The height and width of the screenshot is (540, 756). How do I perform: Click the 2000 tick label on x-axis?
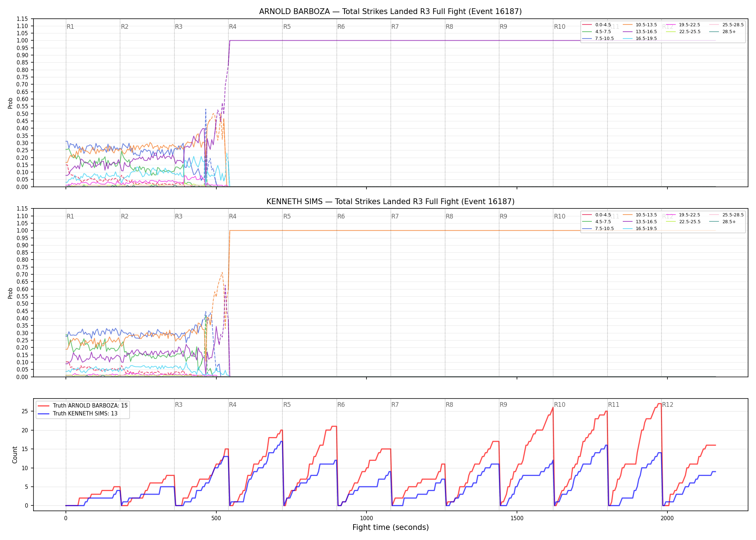point(667,518)
